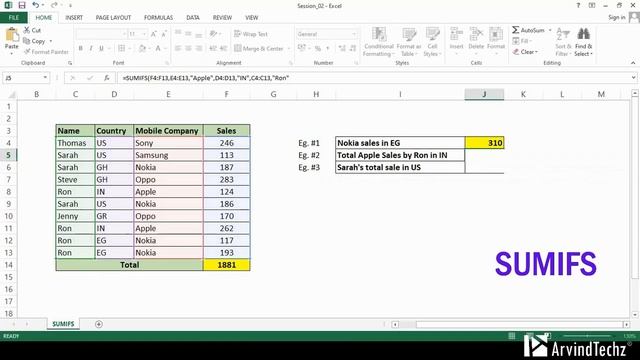Switch to the FORMULAS tab
Image resolution: width=640 pixels, height=360 pixels.
[158, 18]
